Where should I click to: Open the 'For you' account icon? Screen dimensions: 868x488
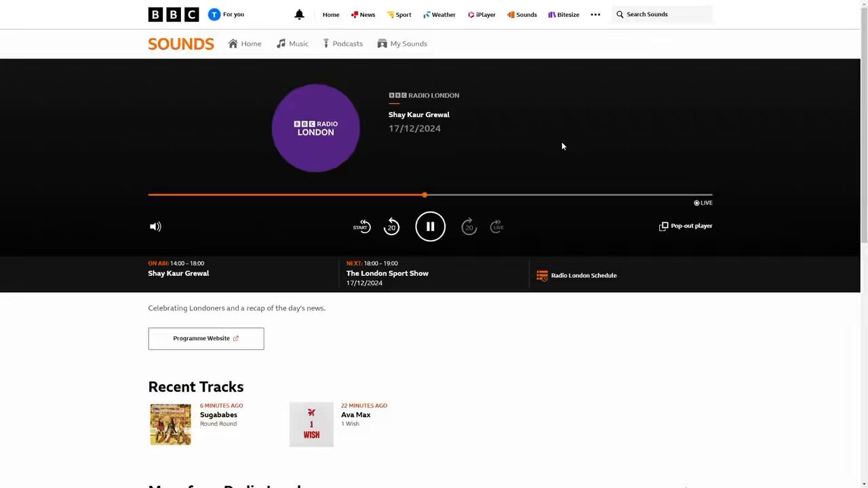(214, 14)
